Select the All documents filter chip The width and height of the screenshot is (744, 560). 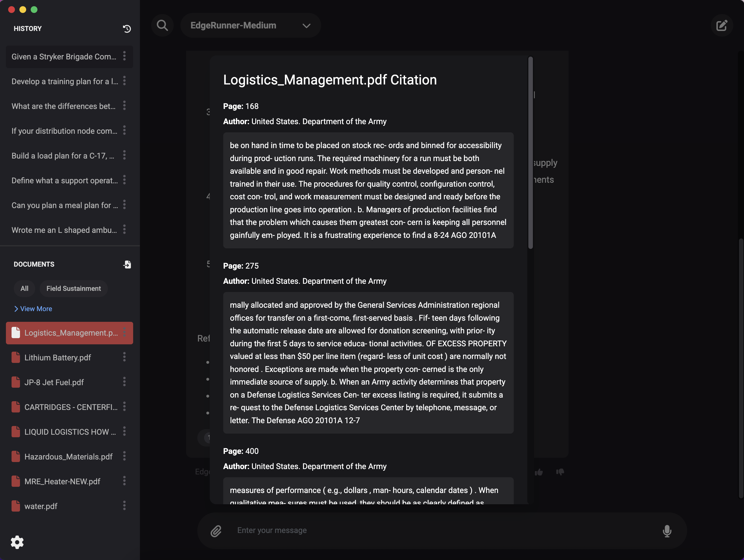pyautogui.click(x=24, y=289)
